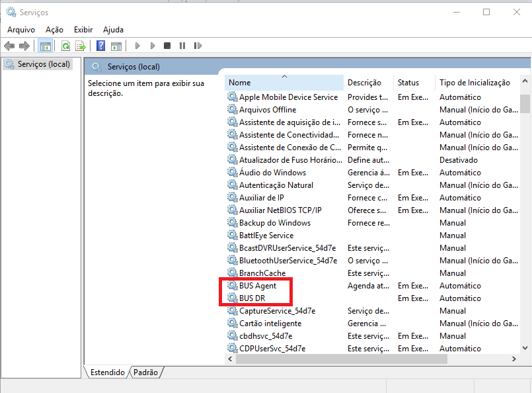The width and height of the screenshot is (532, 393).
Task: Open the Ajuda menu
Action: (x=113, y=30)
